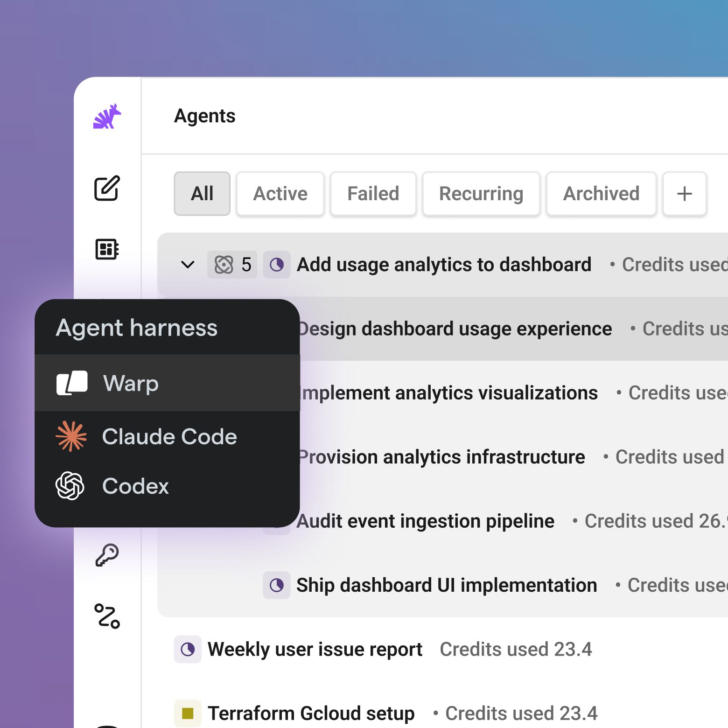Screen dimensions: 728x728
Task: Click yellow stopped icon for Terraform Gcloud setup
Action: (188, 713)
